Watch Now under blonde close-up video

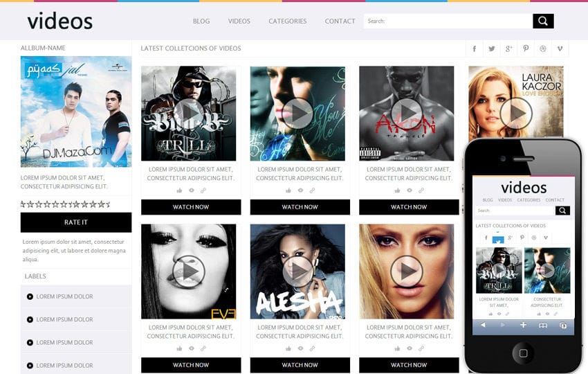[x=409, y=365]
